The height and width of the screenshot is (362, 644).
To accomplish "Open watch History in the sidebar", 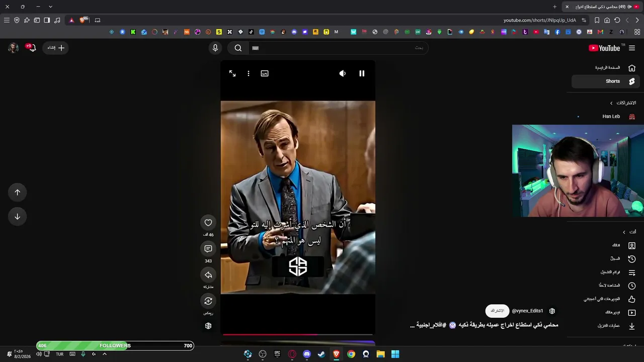I will pos(606,259).
